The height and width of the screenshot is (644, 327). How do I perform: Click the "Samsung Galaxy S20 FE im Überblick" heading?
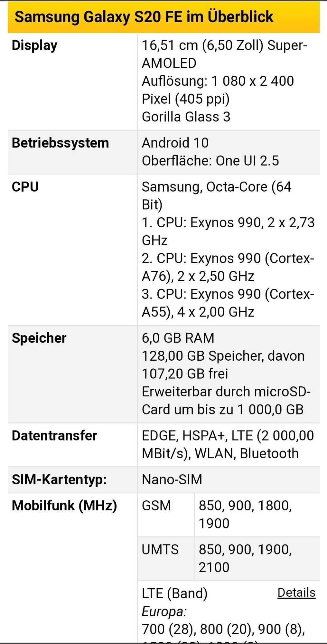click(144, 17)
